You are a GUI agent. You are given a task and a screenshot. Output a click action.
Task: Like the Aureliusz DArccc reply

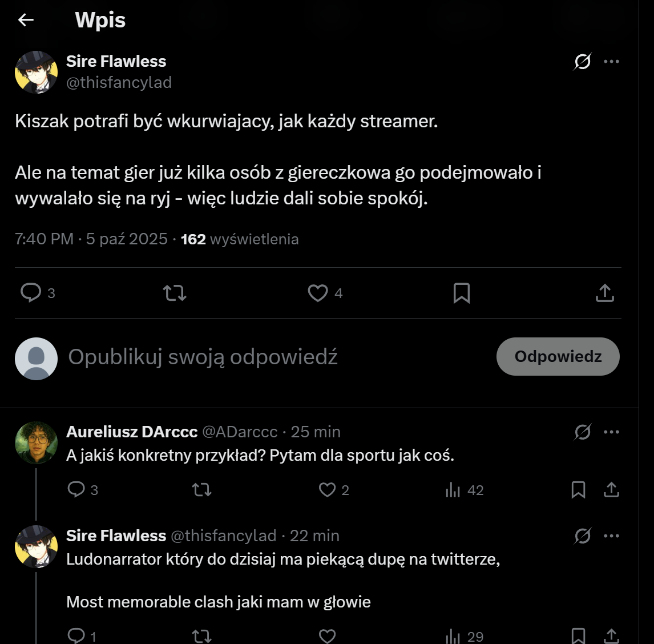pos(327,490)
